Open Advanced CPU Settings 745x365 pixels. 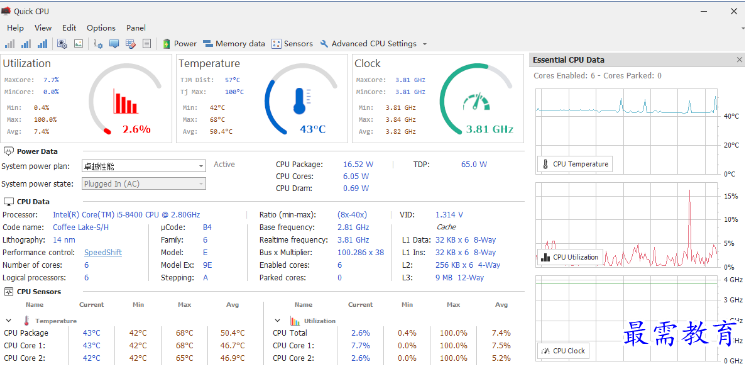click(x=369, y=44)
